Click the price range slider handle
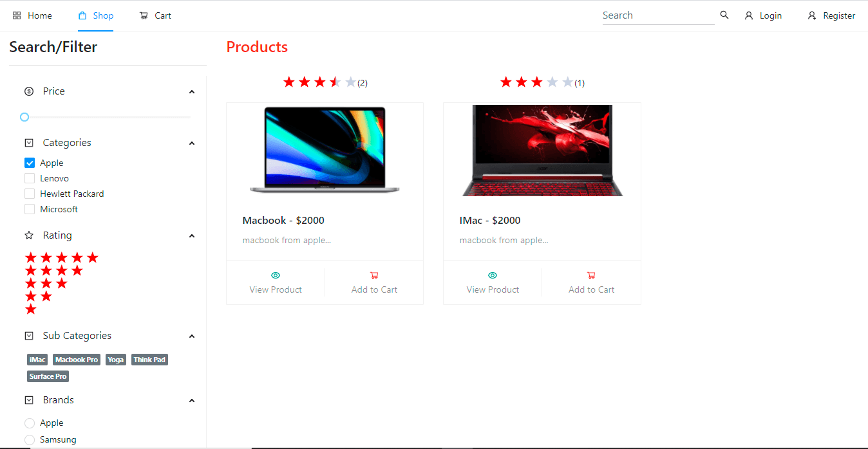 pos(24,117)
